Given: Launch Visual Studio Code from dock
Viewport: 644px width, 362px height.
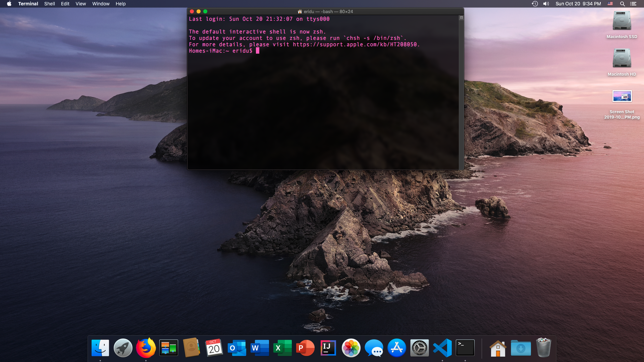Looking at the screenshot, I should [x=442, y=348].
